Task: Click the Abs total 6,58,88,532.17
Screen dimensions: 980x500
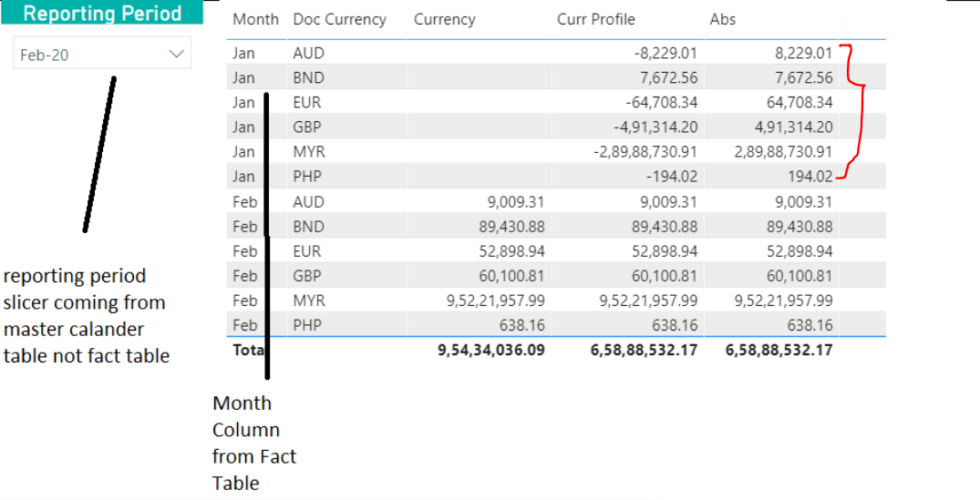Action: click(779, 351)
